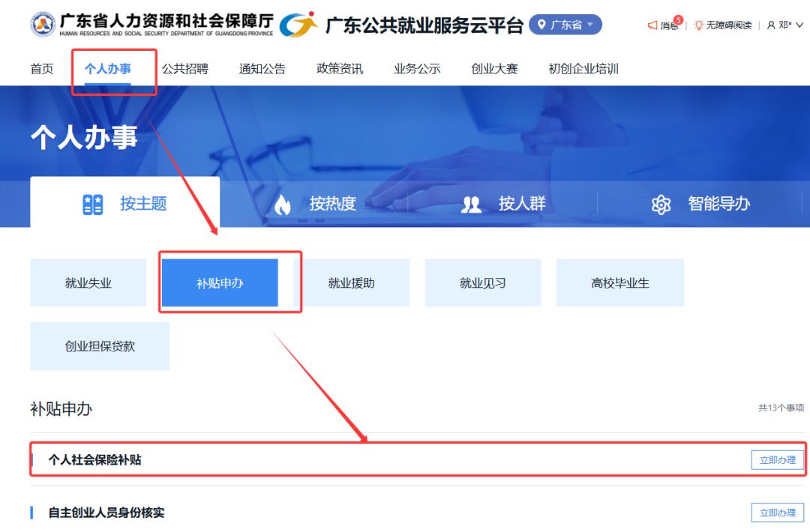Image resolution: width=810 pixels, height=532 pixels.
Task: Click the people icon for 按人群
Action: point(471,204)
